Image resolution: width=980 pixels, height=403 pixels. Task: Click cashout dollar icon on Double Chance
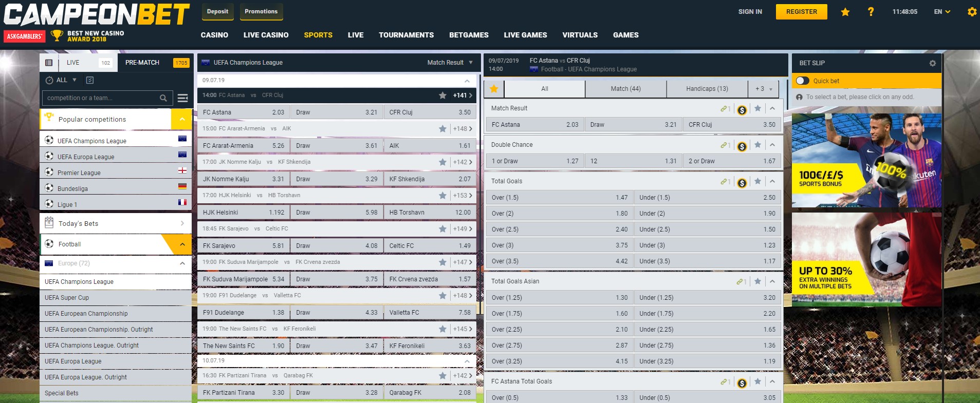point(742,146)
